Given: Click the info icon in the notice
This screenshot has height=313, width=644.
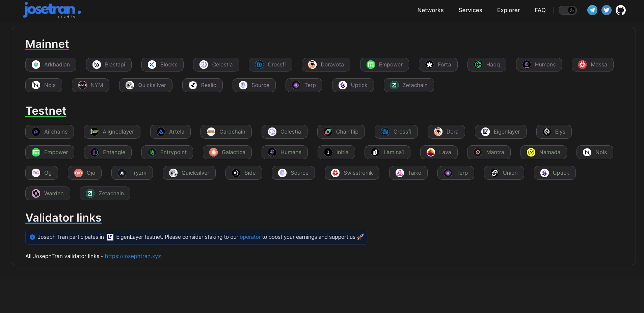Looking at the screenshot, I should point(32,237).
